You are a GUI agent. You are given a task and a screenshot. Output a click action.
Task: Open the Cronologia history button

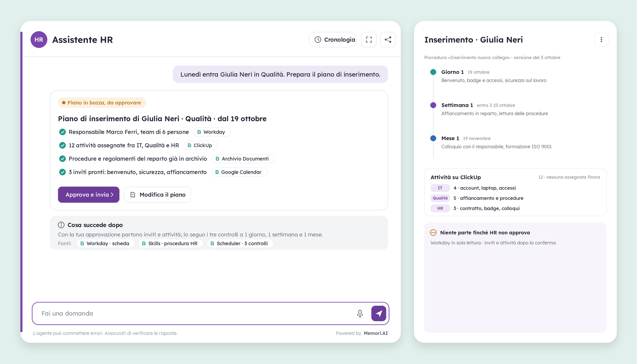coord(333,39)
